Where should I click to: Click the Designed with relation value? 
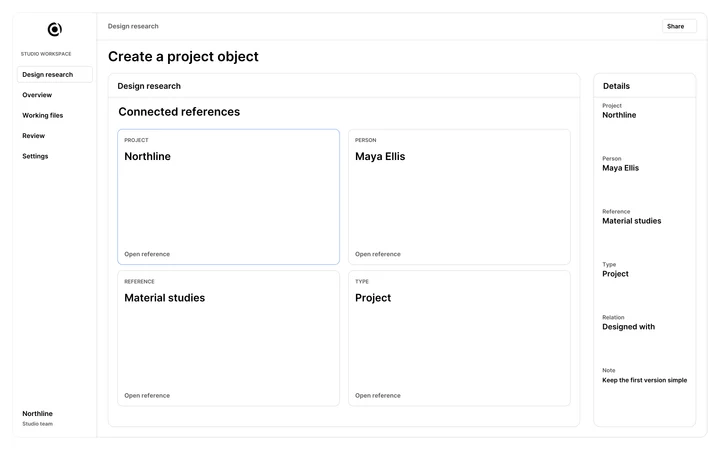629,326
